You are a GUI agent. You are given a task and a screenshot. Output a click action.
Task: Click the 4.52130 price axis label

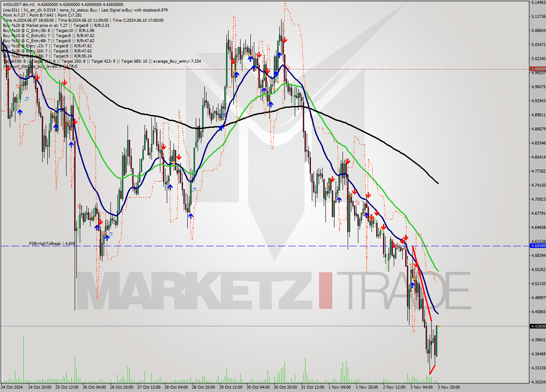point(538,284)
